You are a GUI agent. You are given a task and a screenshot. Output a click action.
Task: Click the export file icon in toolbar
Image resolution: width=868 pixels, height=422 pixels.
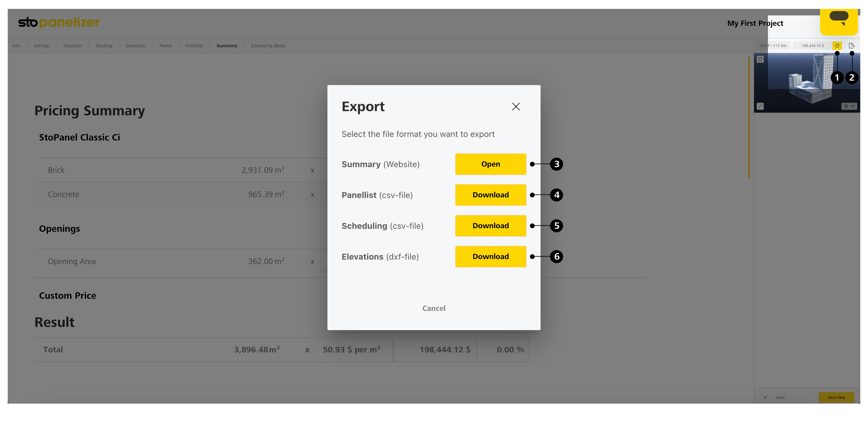pos(852,46)
